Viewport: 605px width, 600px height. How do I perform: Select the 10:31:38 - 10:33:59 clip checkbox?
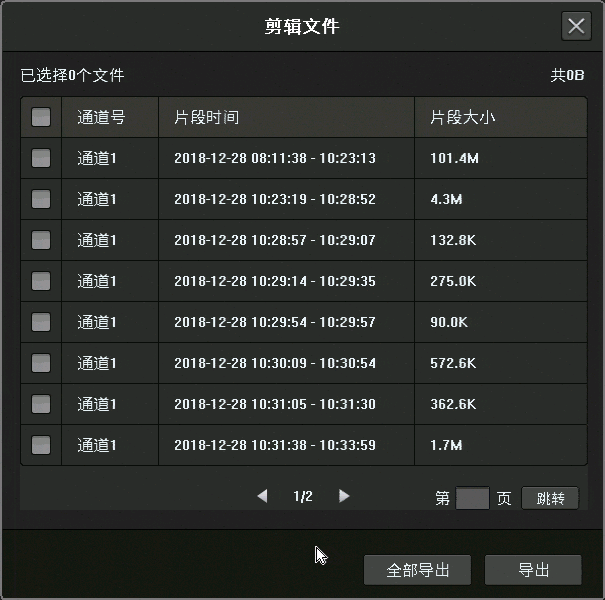pos(41,445)
